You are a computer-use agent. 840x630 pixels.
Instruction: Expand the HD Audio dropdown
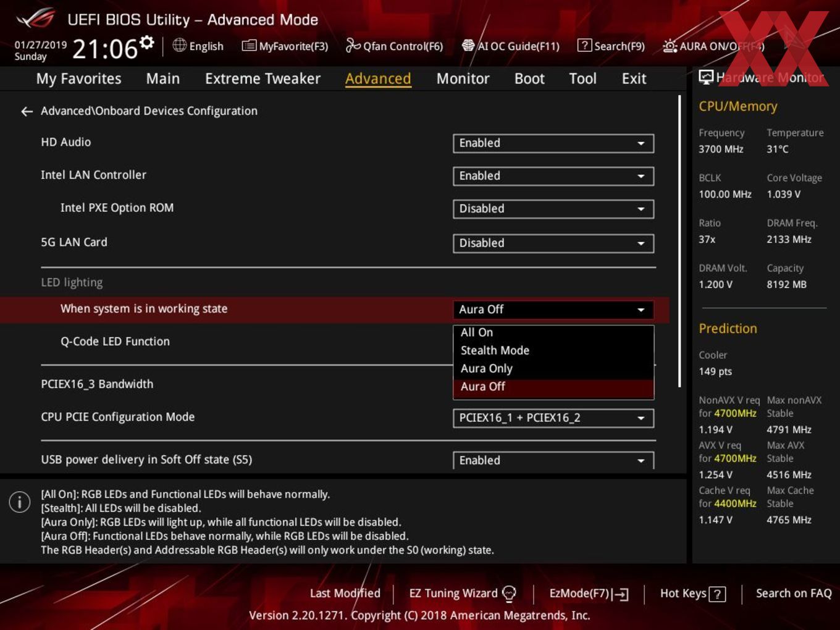point(553,143)
